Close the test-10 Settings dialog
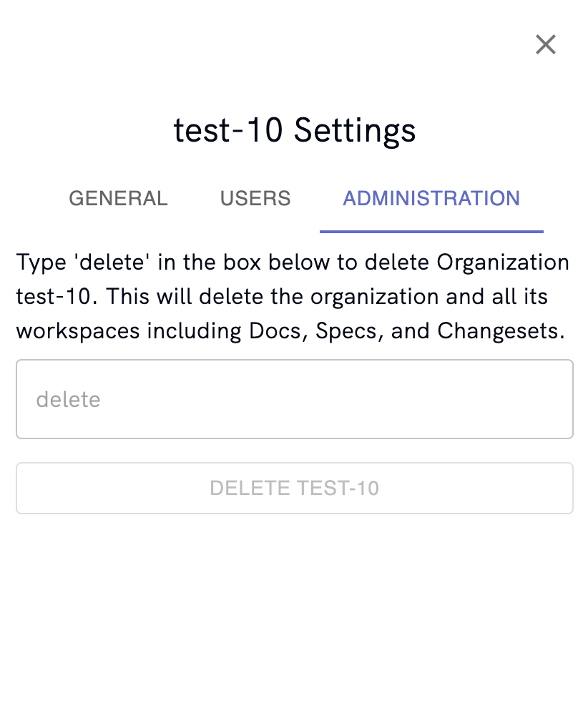 point(545,44)
